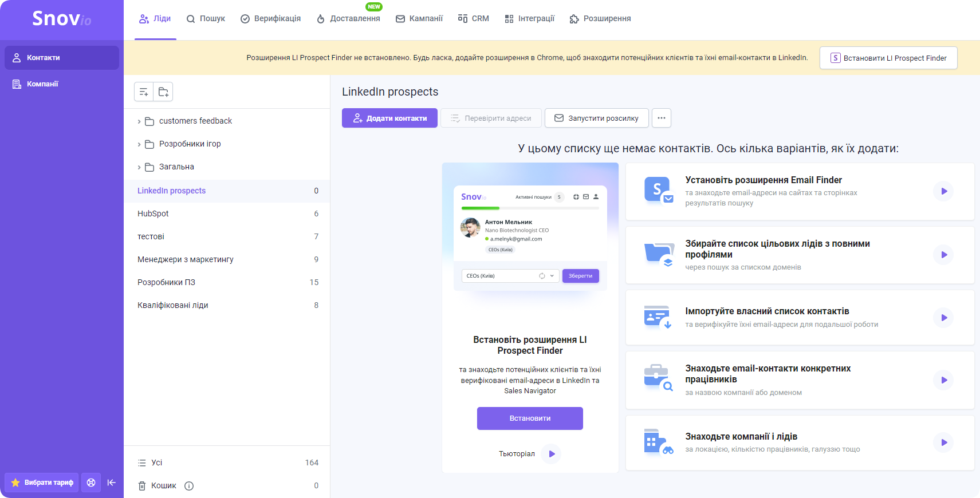Click the briefcase search icon

(659, 378)
